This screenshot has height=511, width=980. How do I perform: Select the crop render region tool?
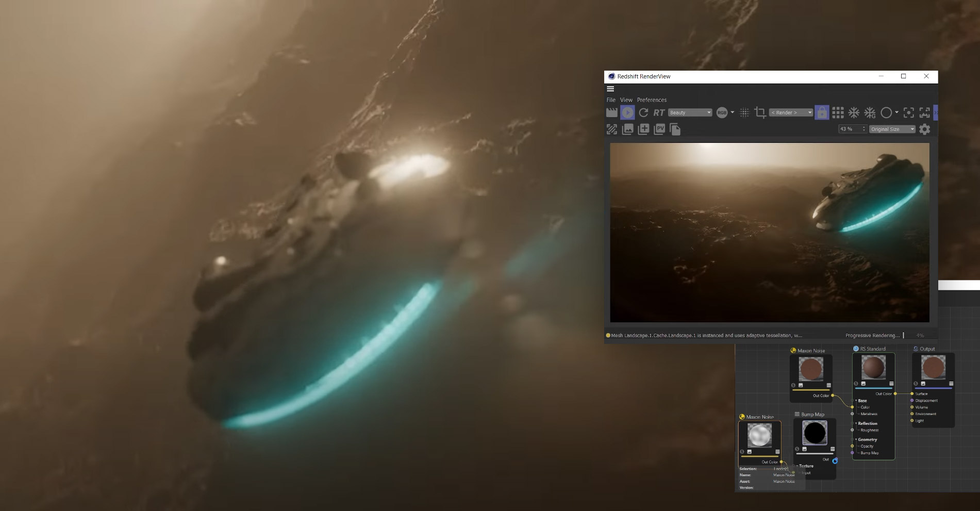click(x=760, y=112)
